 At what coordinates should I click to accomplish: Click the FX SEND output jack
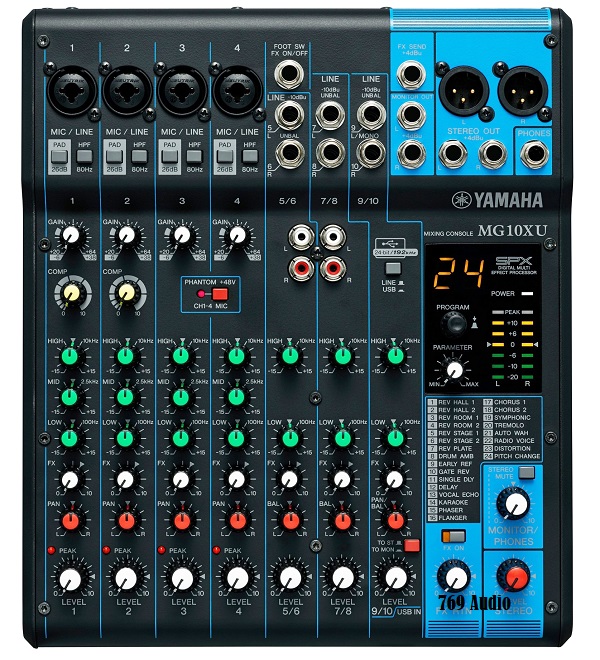coord(411,75)
